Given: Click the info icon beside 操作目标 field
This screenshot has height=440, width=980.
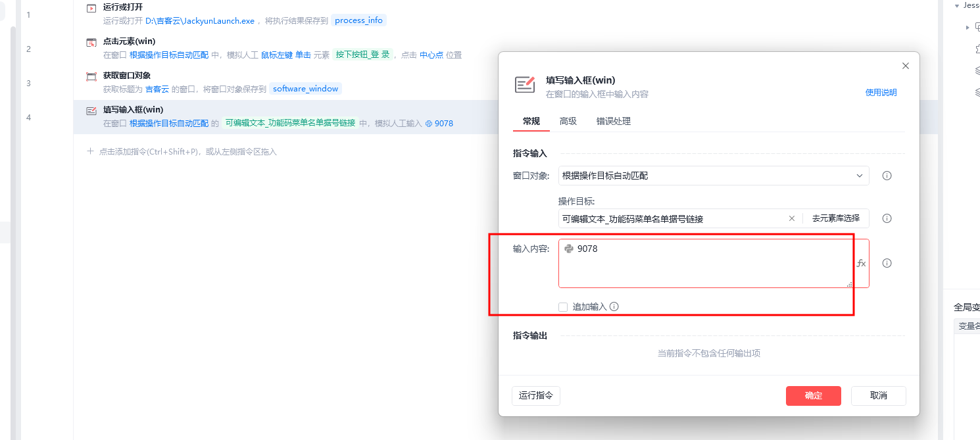Looking at the screenshot, I should coord(887,218).
